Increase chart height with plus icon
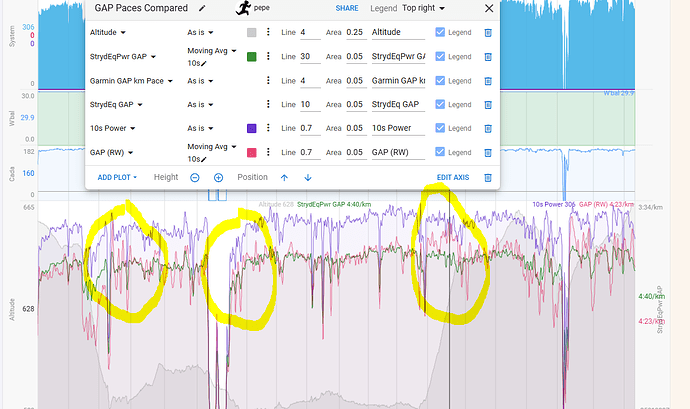This screenshot has width=690, height=409. pyautogui.click(x=218, y=177)
